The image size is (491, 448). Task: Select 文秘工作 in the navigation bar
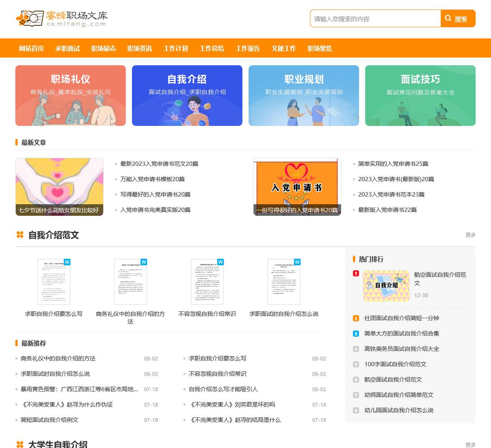[284, 48]
